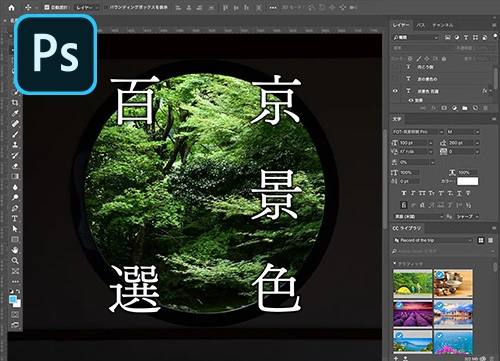This screenshot has height=361, width=500.
Task: Open more align options three-dots button
Action: pyautogui.click(x=273, y=7)
